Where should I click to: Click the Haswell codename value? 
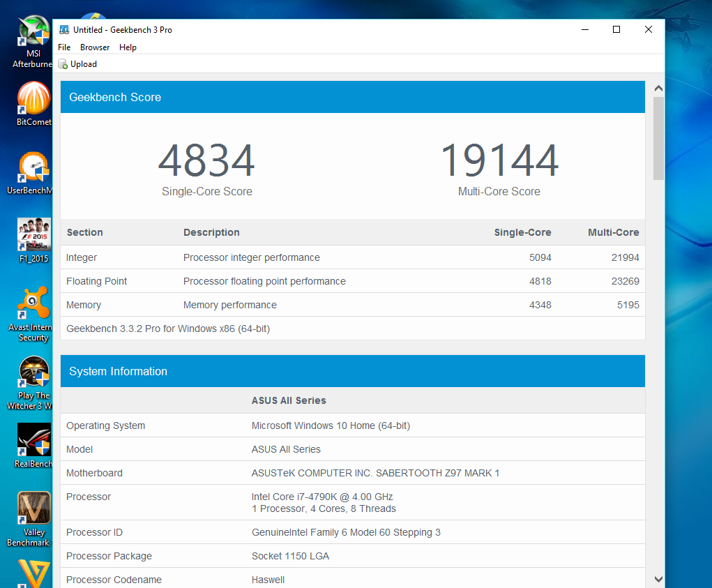tap(268, 580)
